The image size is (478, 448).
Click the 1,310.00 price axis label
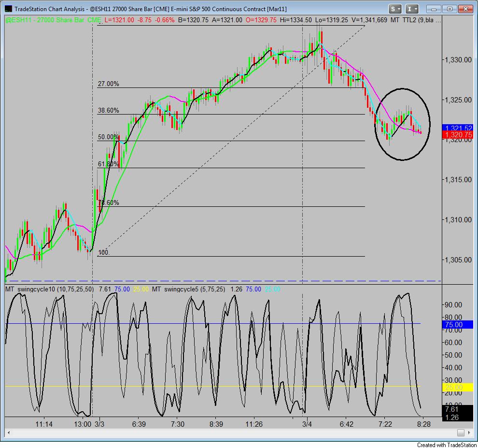click(x=459, y=220)
